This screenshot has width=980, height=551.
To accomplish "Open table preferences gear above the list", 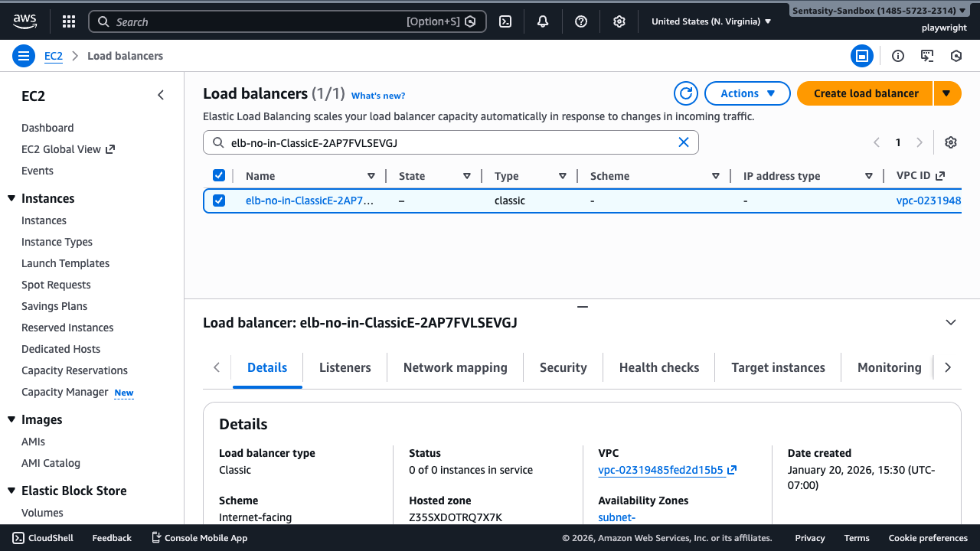I will (x=950, y=142).
